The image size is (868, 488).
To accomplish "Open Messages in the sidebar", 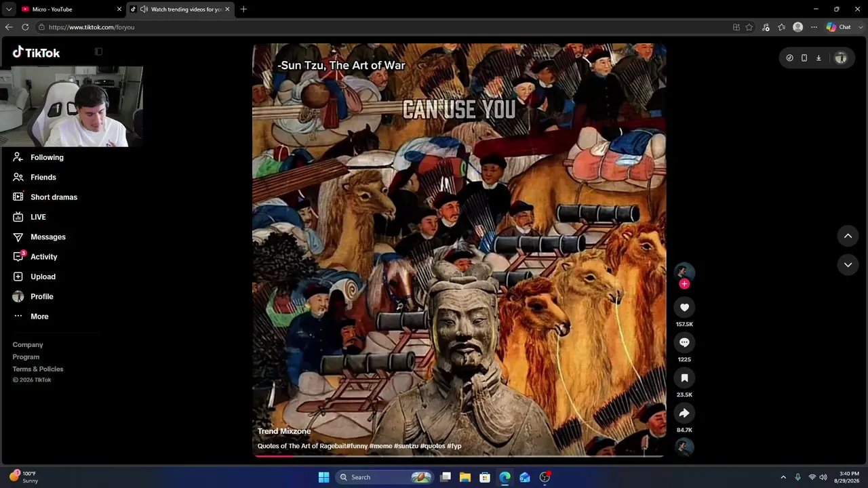I will pyautogui.click(x=39, y=237).
